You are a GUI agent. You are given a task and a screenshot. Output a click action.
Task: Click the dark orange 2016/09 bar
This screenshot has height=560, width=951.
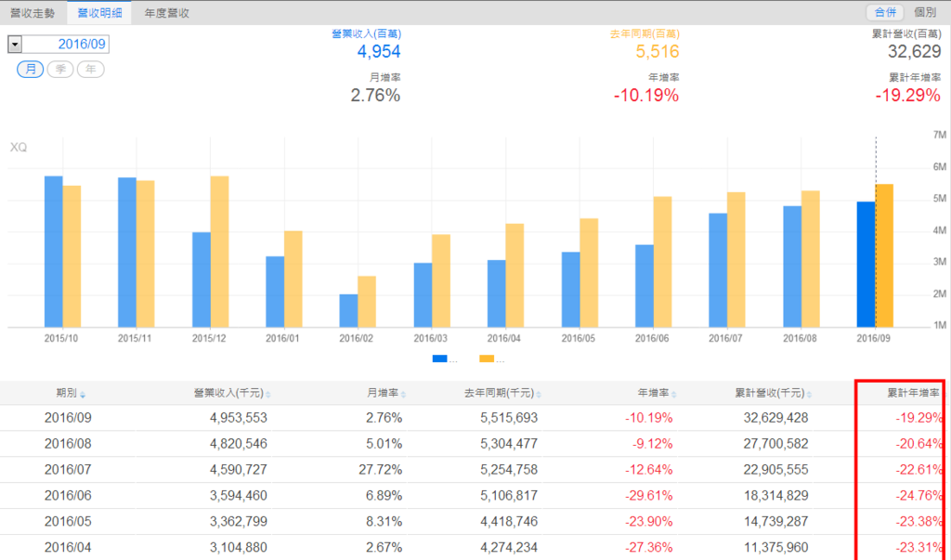[884, 255]
